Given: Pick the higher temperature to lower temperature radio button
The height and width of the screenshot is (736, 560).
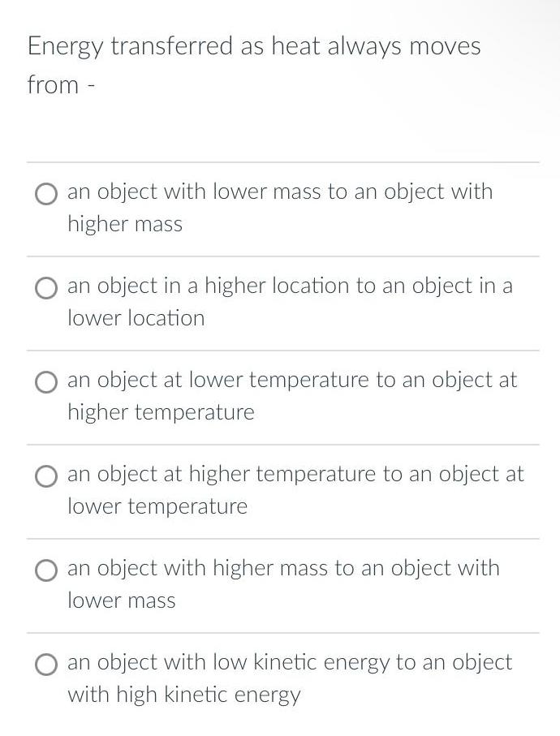Looking at the screenshot, I should pos(46,476).
